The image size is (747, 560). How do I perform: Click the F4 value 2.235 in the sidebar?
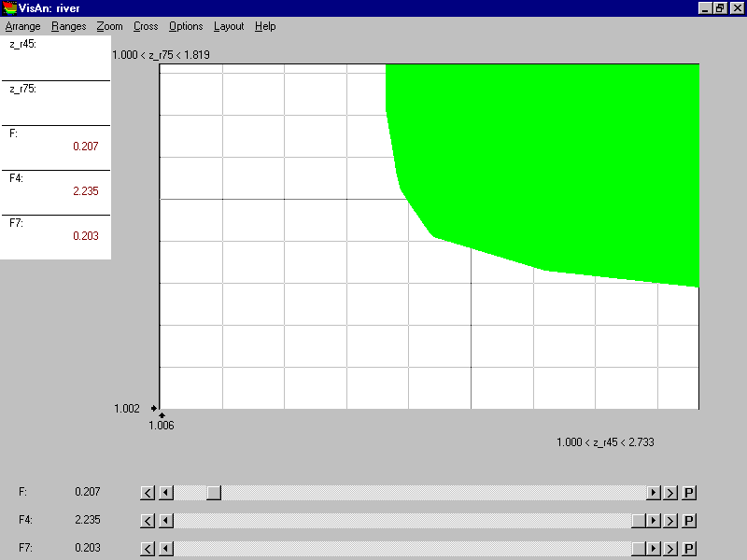pyautogui.click(x=86, y=191)
